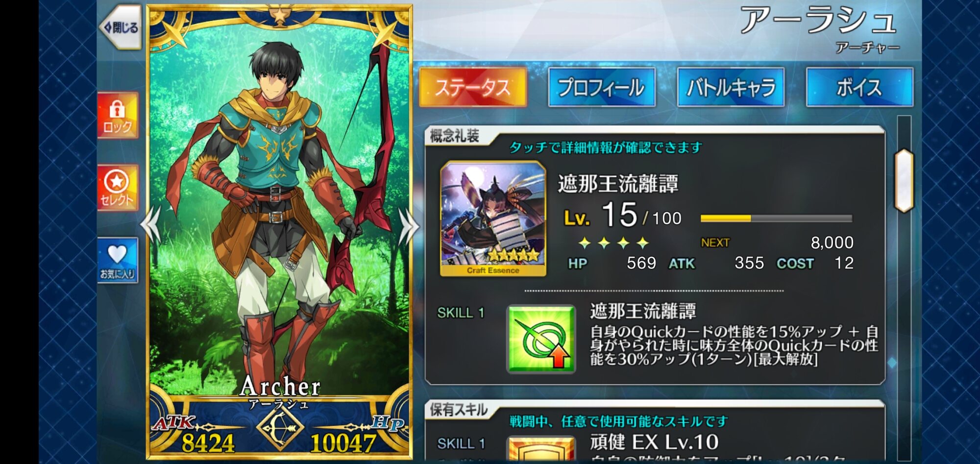Click the Craft Essence experience progress bar
The height and width of the screenshot is (464, 980).
click(x=777, y=219)
